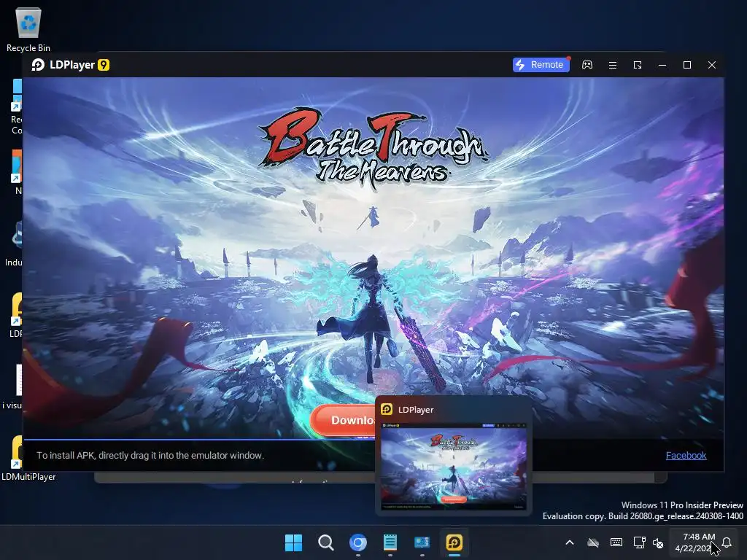Image resolution: width=747 pixels, height=560 pixels.
Task: Click the LDPlayer icon in preview header
Action: (x=387, y=409)
